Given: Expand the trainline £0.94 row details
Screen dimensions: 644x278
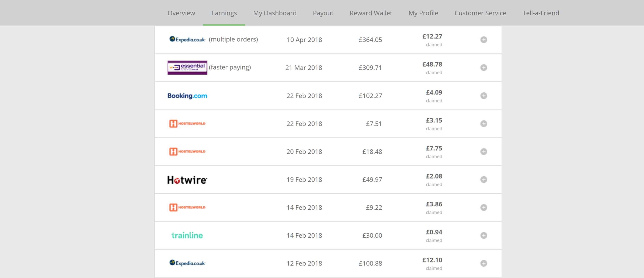Looking at the screenshot, I should [x=484, y=235].
